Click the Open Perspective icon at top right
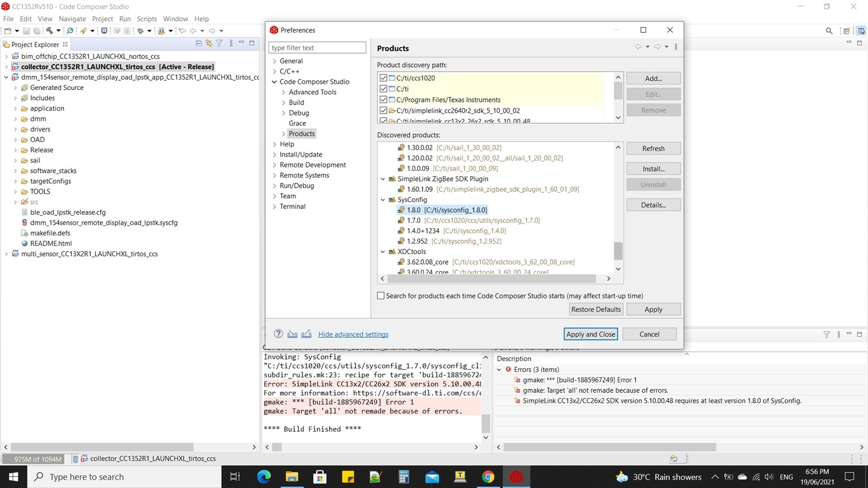The image size is (868, 488). click(x=846, y=31)
